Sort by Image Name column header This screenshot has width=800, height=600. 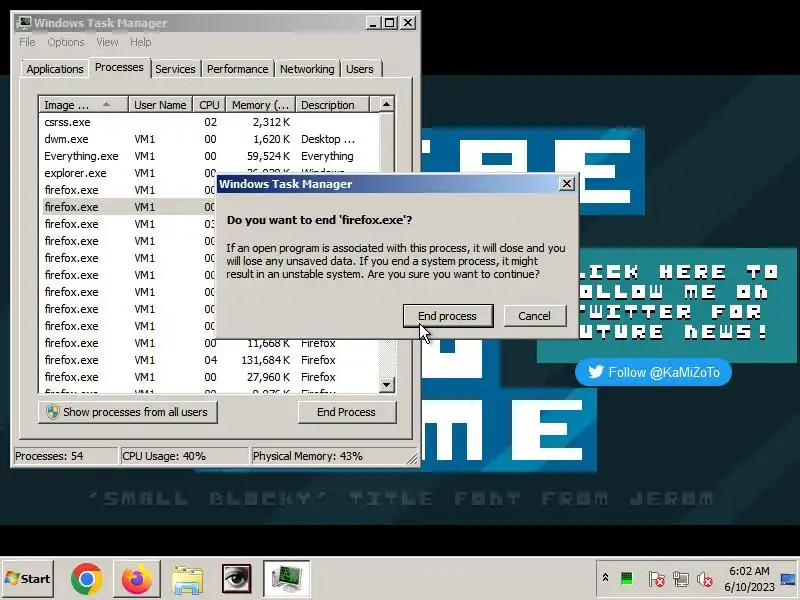(x=84, y=105)
